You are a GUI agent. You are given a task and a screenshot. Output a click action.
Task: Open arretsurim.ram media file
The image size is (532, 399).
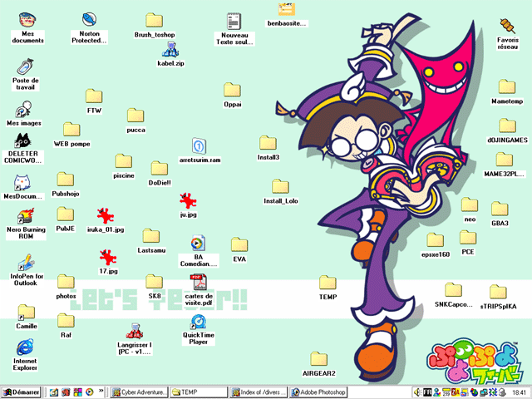[x=199, y=146]
